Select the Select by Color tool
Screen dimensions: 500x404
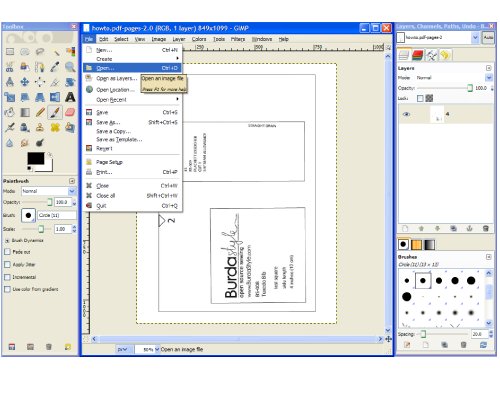tap(70, 52)
